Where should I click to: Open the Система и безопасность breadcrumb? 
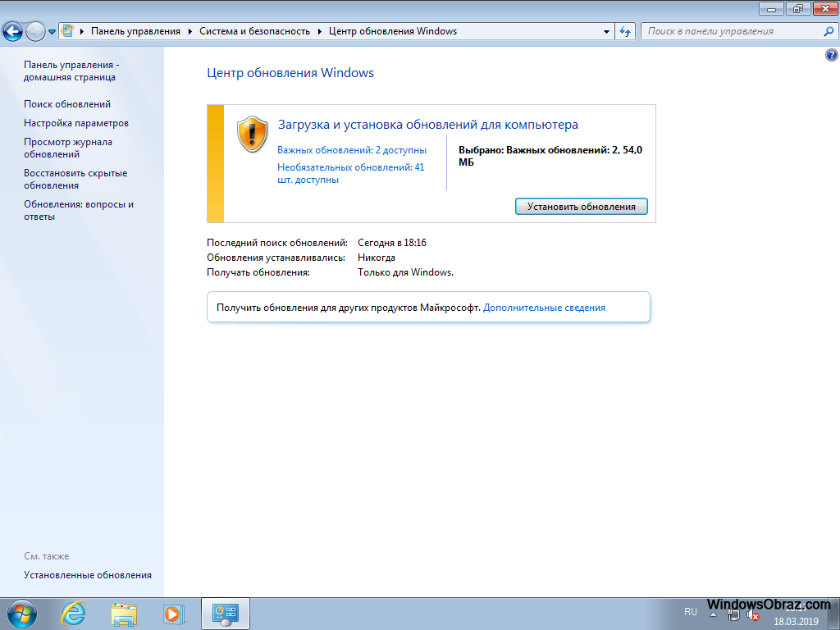point(254,31)
